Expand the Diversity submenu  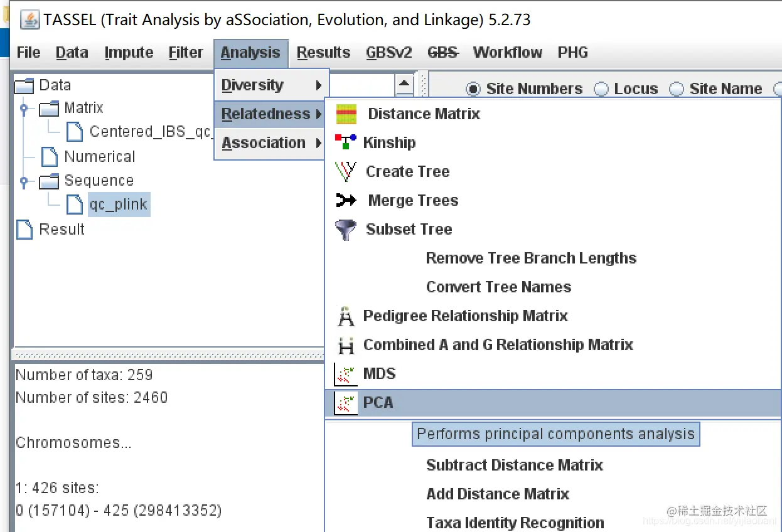pos(271,85)
